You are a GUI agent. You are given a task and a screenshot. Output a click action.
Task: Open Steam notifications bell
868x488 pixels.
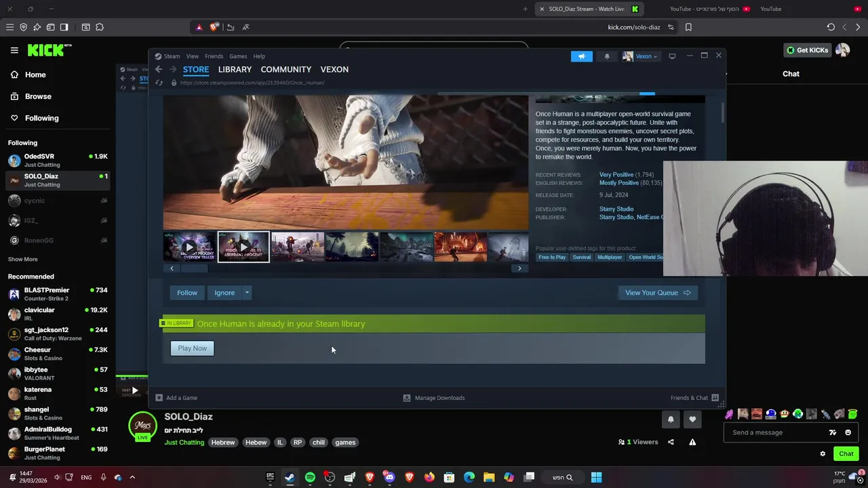tap(607, 56)
